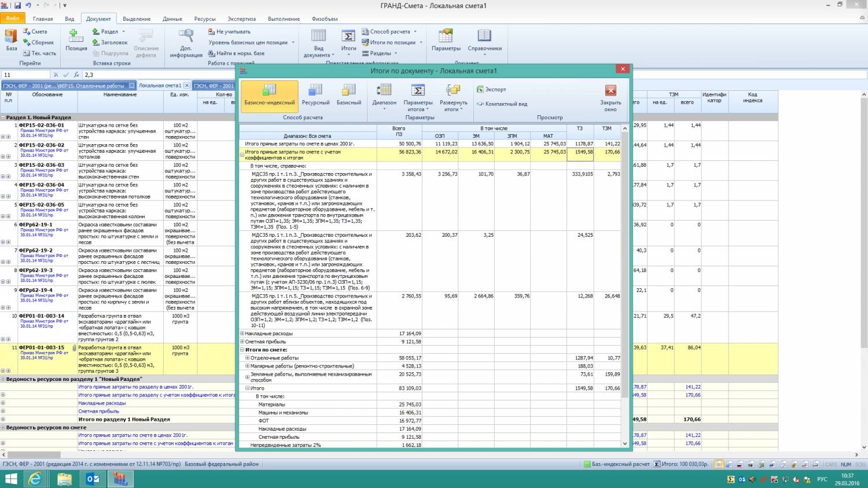Expand the Отделочные работы totals row
Viewport: 868px width, 488px height.
(x=248, y=358)
